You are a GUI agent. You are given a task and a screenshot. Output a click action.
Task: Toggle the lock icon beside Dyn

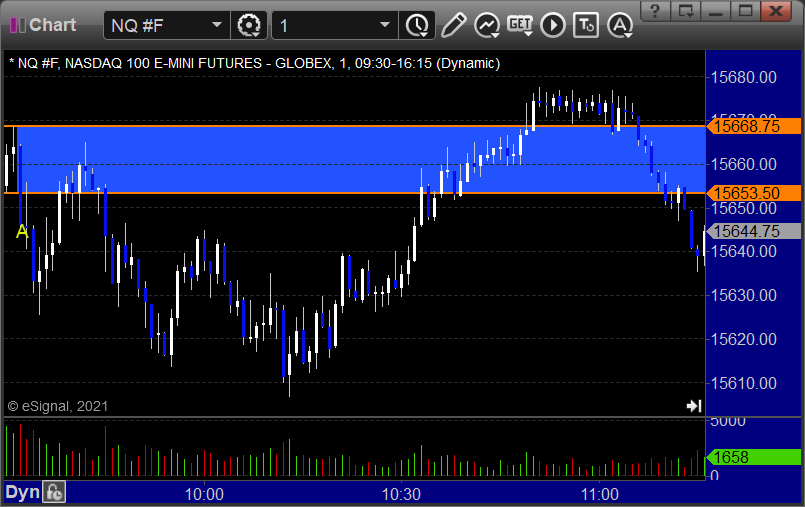[x=54, y=493]
